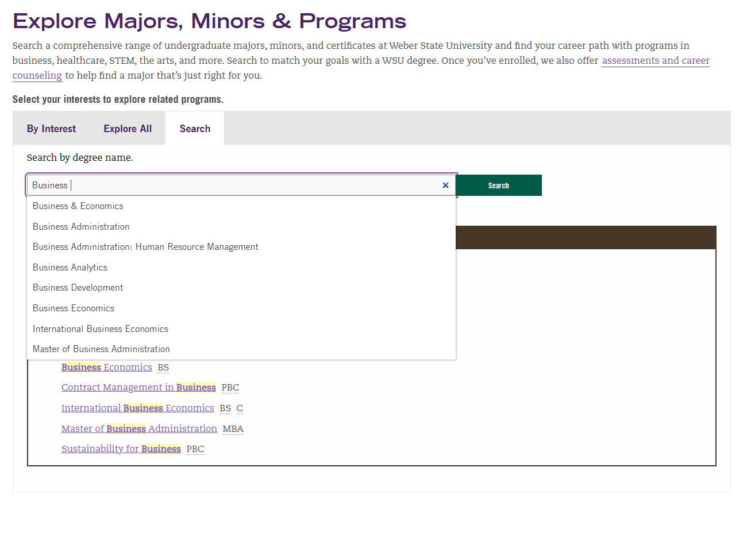Click the MBA degree abbreviation
747x560 pixels.
coord(233,429)
